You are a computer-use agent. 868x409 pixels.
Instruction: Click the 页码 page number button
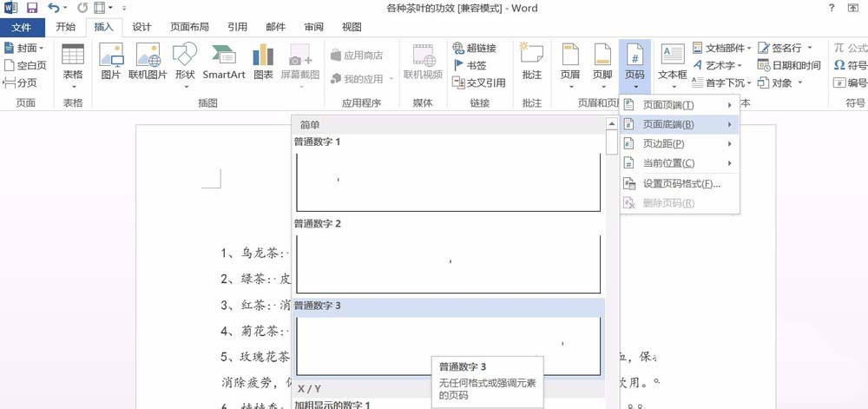pyautogui.click(x=635, y=66)
